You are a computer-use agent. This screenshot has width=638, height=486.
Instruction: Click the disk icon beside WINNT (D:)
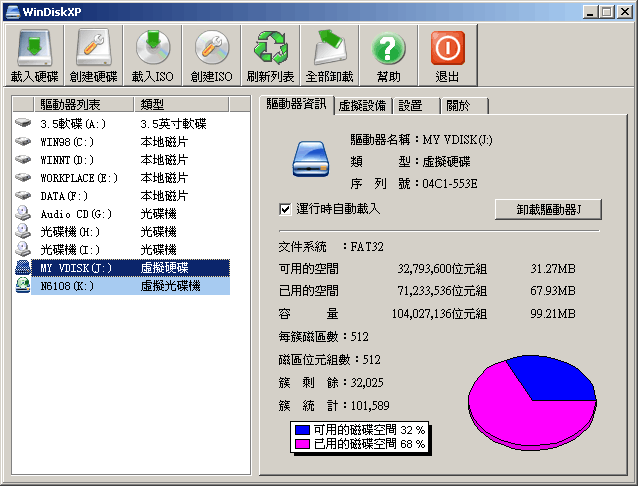pyautogui.click(x=23, y=159)
